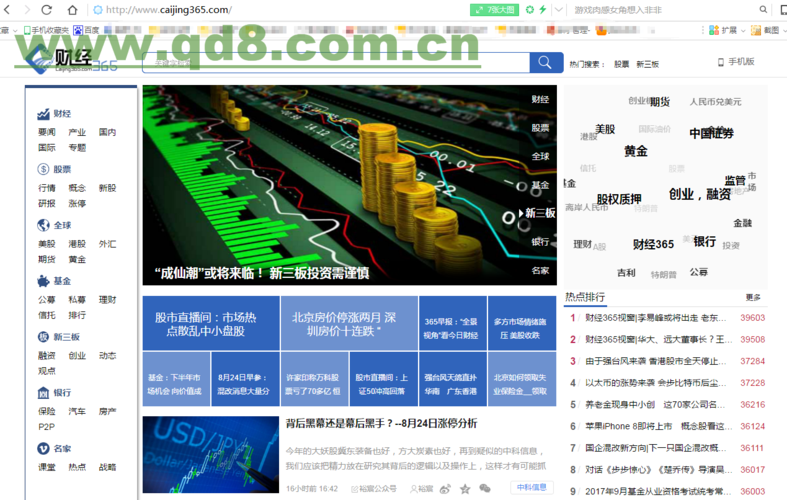Click the 股权质押 tag in word cloud
787x500 pixels.
619,199
